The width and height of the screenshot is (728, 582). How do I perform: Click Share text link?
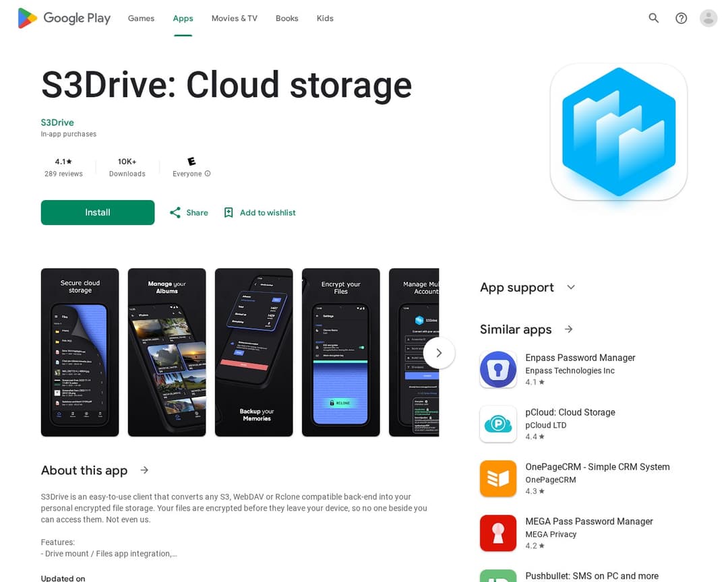(x=197, y=213)
